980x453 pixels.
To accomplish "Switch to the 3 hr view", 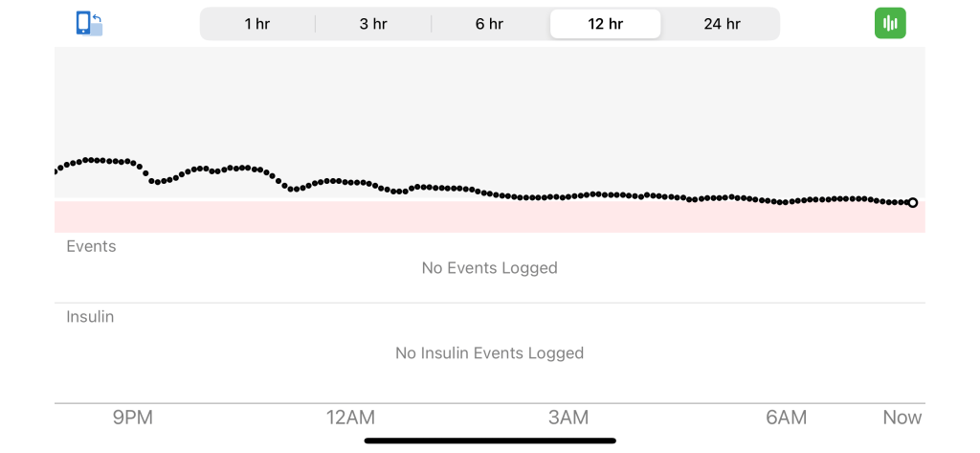I will click(x=373, y=24).
